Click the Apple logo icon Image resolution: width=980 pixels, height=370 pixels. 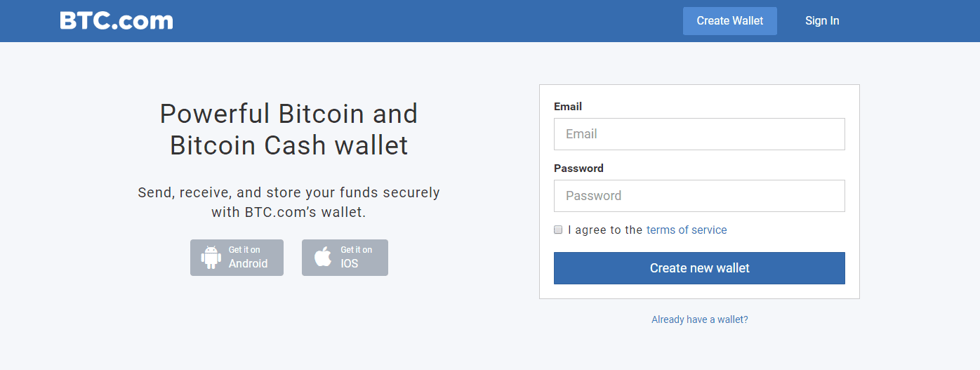point(323,257)
